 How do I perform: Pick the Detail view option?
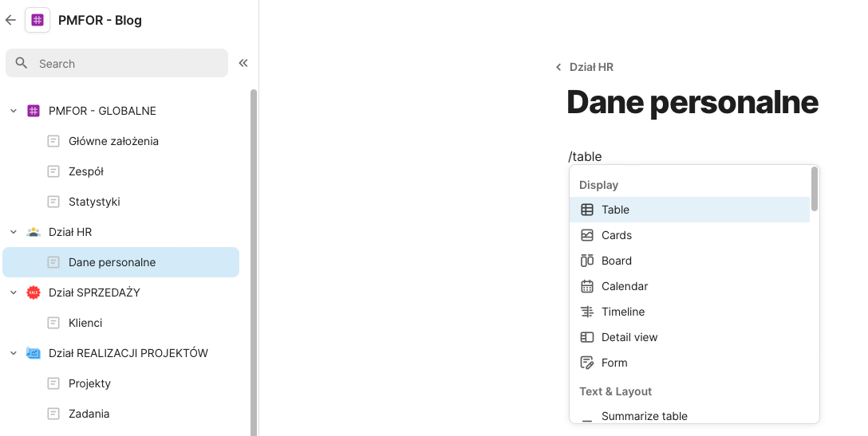629,337
